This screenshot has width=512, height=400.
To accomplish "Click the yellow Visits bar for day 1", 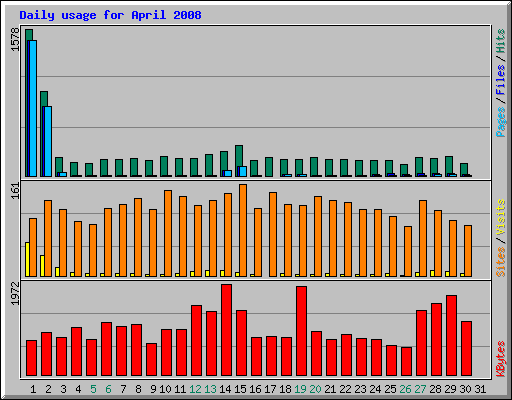I will coord(27,259).
